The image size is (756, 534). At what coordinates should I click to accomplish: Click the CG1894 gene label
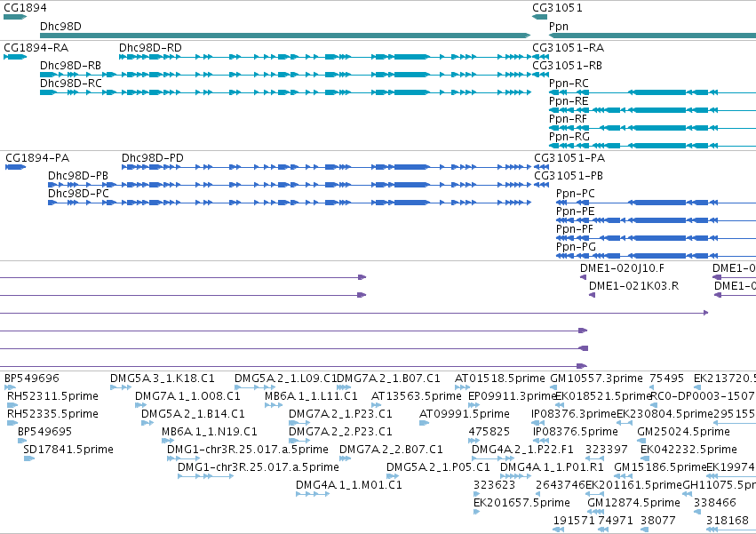tap(25, 8)
